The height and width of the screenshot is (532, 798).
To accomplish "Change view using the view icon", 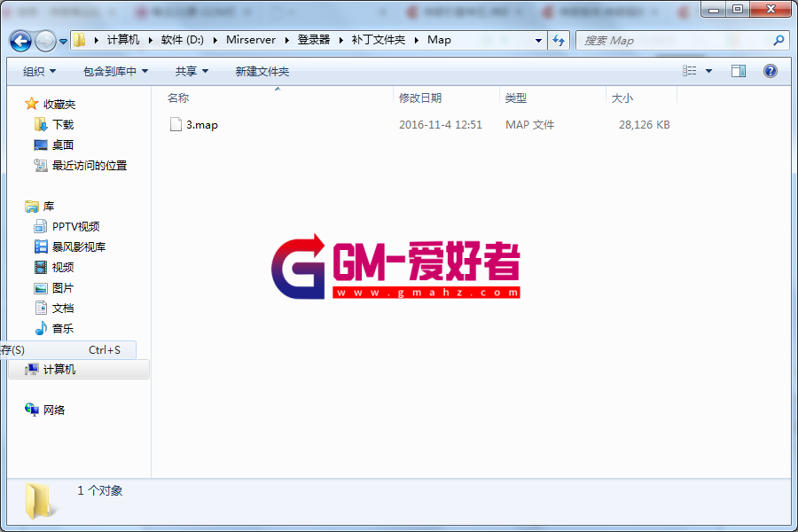I will click(690, 71).
